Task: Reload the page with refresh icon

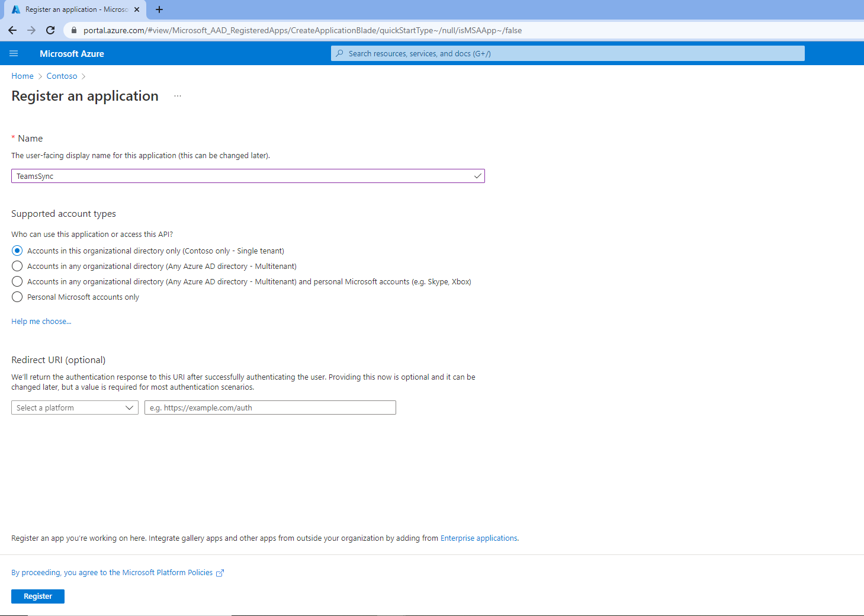Action: click(x=50, y=30)
